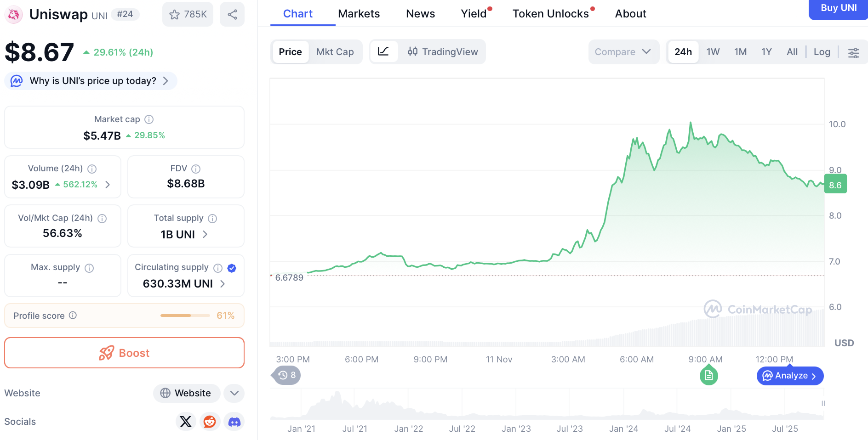Switch to the Token Unlocks tab
This screenshot has width=868, height=440.
550,14
